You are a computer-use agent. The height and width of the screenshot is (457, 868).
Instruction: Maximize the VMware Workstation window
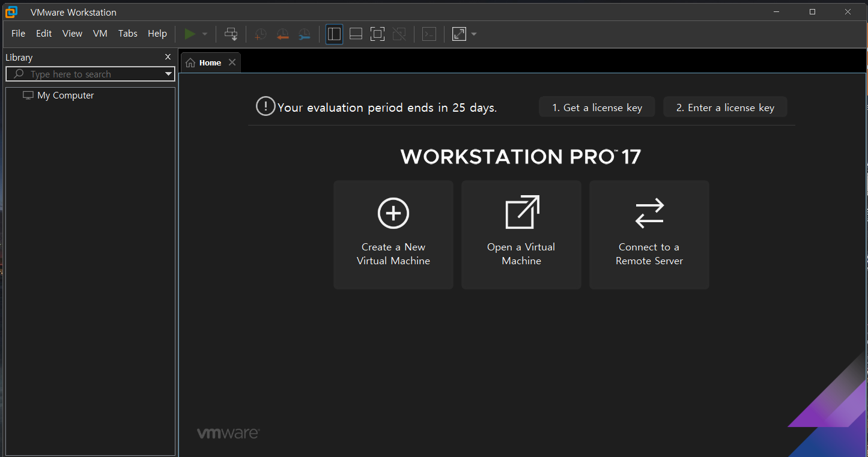[x=813, y=12]
